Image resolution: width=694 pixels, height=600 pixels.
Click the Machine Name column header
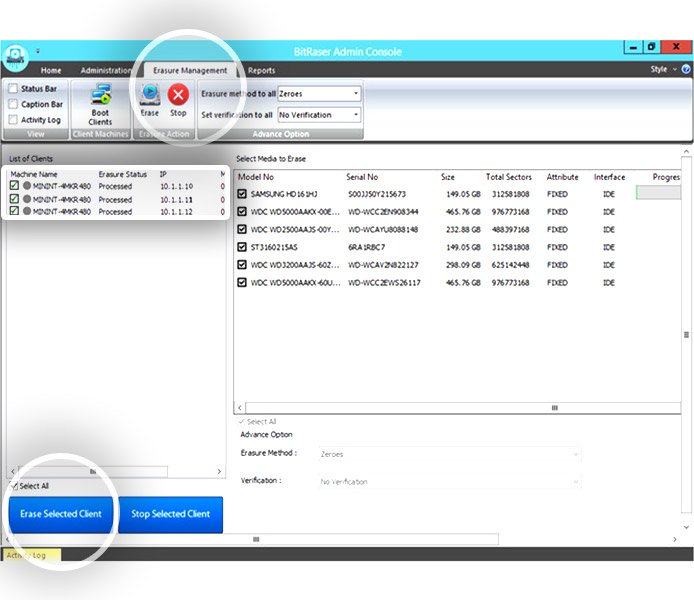pyautogui.click(x=34, y=174)
